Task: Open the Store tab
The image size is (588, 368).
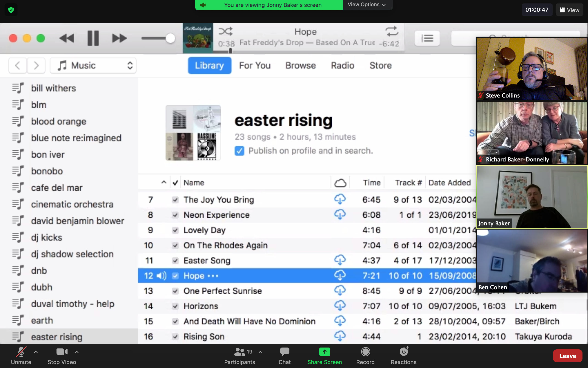Action: tap(381, 66)
